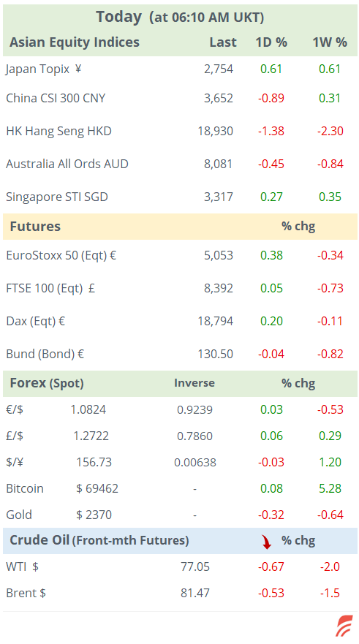The width and height of the screenshot is (359, 644).
Task: Click the £/$ inverse rate 0.7860
Action: (x=194, y=436)
